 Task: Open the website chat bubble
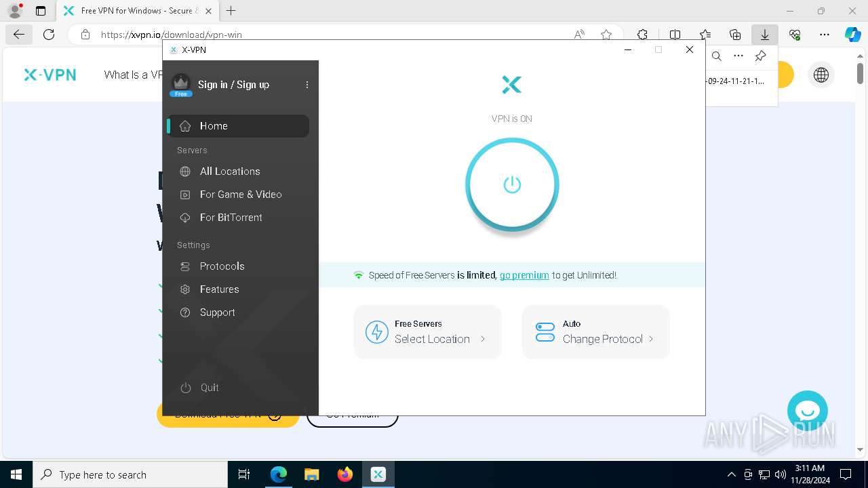[x=808, y=411]
